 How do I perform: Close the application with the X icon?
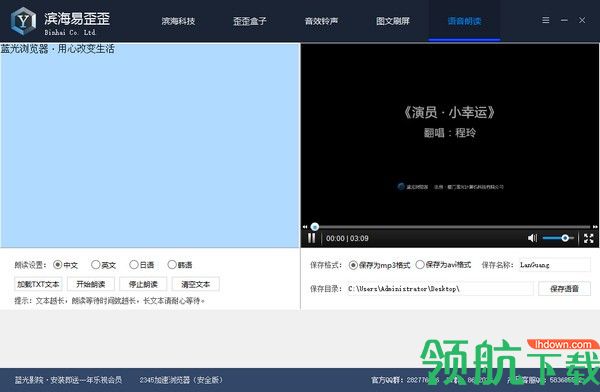(582, 20)
